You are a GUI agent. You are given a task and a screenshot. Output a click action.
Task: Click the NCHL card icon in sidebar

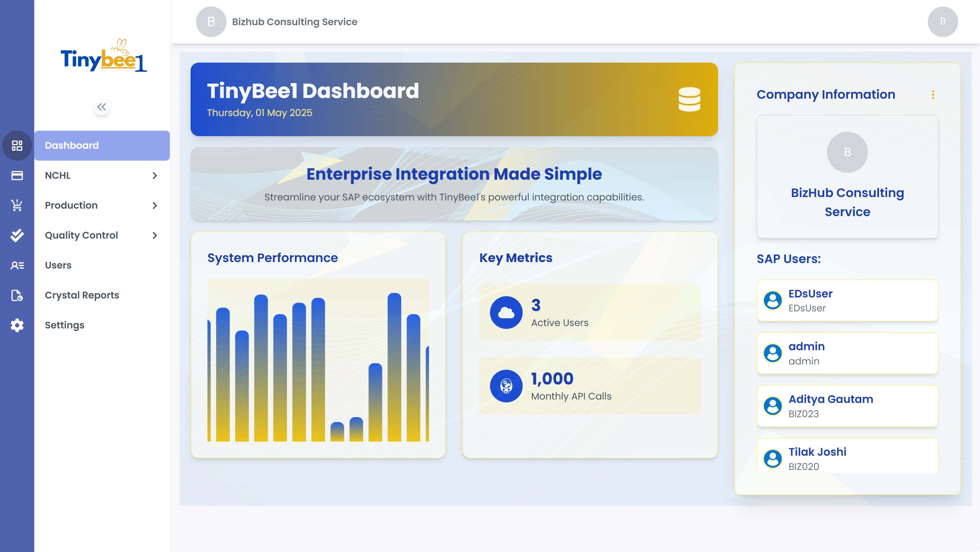point(17,175)
